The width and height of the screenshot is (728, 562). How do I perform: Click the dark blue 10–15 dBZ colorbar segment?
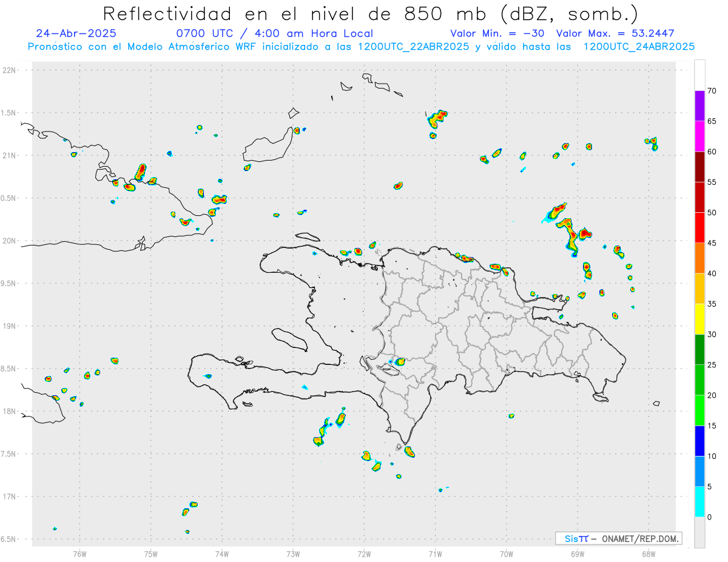point(699,441)
